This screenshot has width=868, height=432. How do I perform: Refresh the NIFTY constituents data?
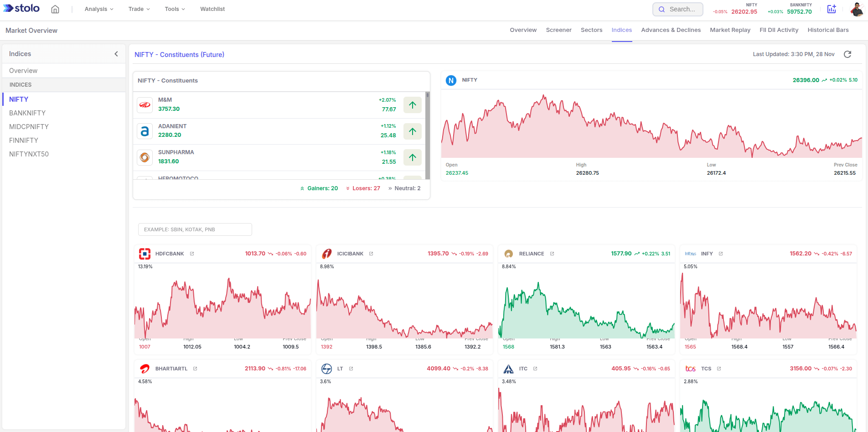(847, 54)
